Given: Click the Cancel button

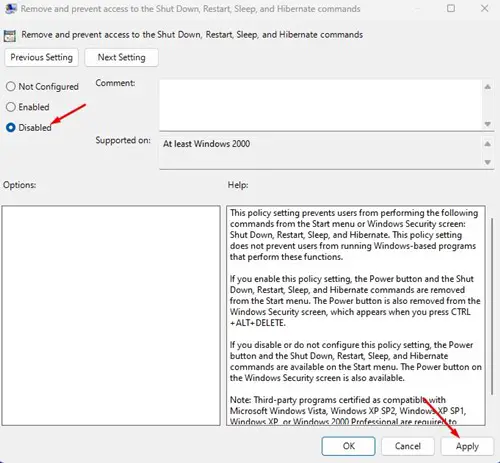Looking at the screenshot, I should click(x=408, y=446).
